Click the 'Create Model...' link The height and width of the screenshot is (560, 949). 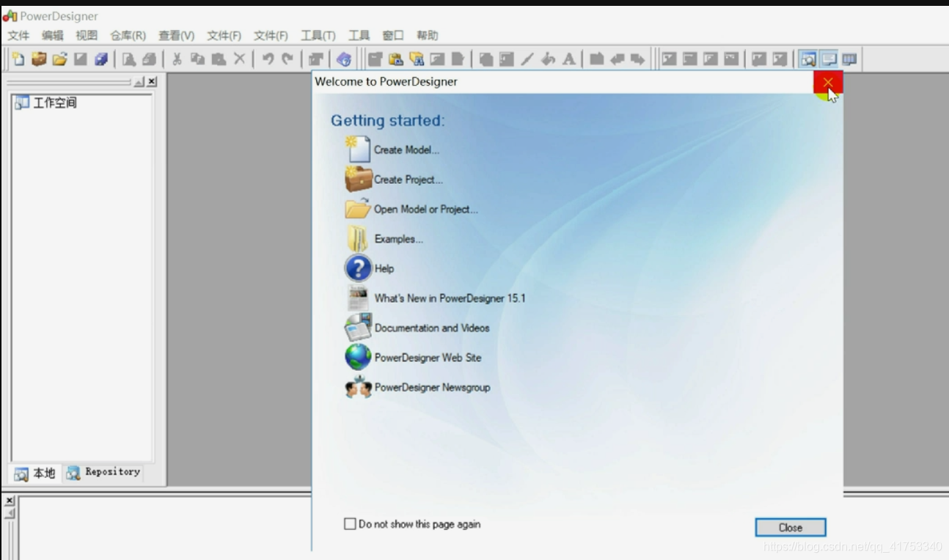(x=407, y=150)
